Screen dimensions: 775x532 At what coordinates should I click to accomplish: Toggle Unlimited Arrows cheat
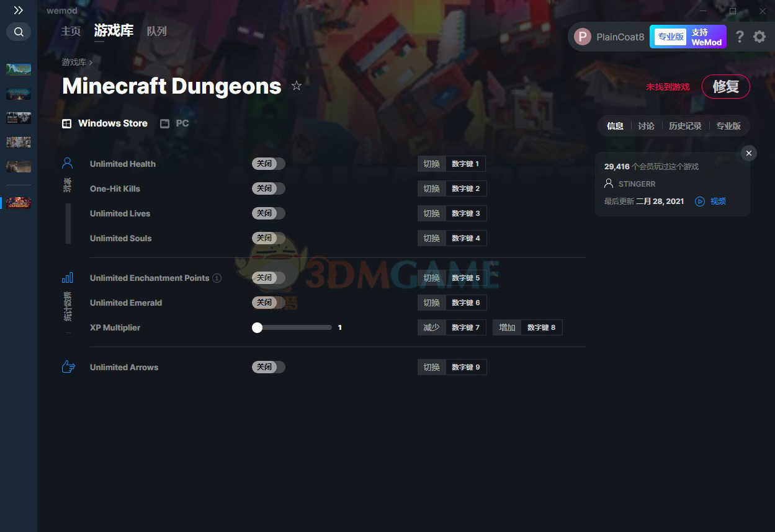(268, 367)
